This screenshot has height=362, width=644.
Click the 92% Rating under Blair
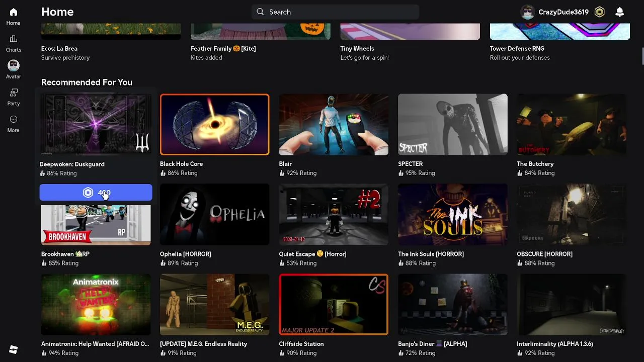(x=298, y=173)
